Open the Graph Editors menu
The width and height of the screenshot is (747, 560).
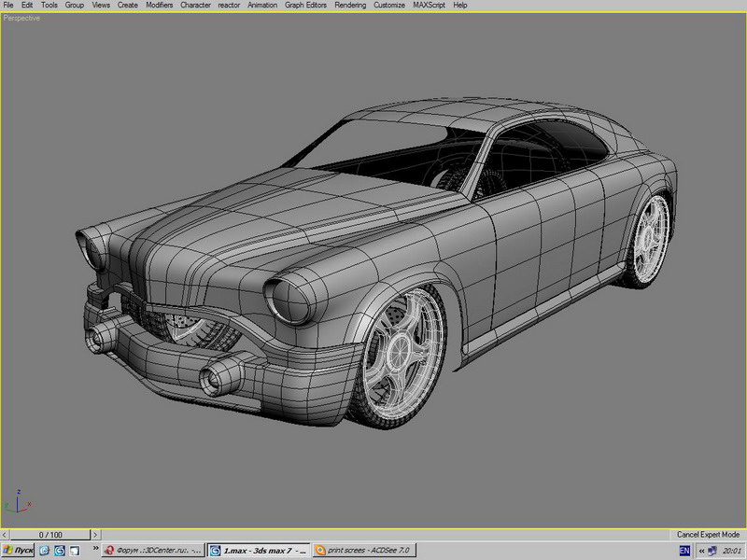[305, 6]
